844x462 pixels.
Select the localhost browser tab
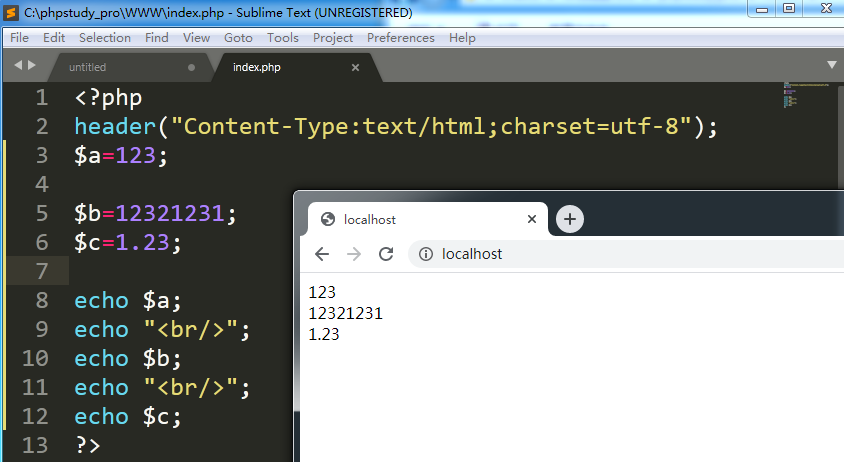coord(428,219)
